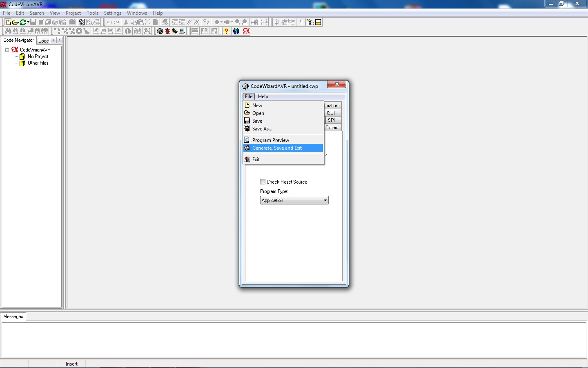Click the red debugger bug icon
Image resolution: width=588 pixels, height=368 pixels.
pos(167,31)
